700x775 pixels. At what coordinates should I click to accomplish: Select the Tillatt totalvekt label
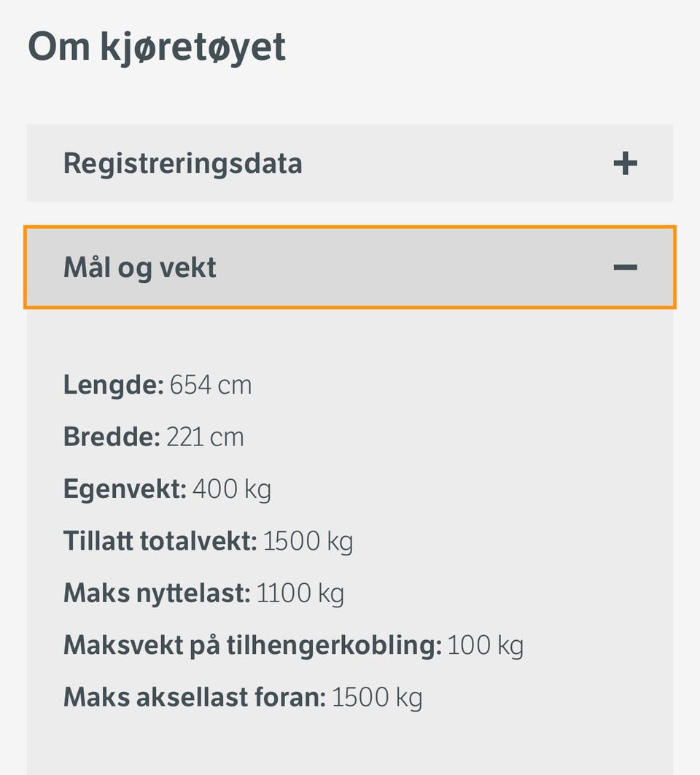pyautogui.click(x=160, y=541)
